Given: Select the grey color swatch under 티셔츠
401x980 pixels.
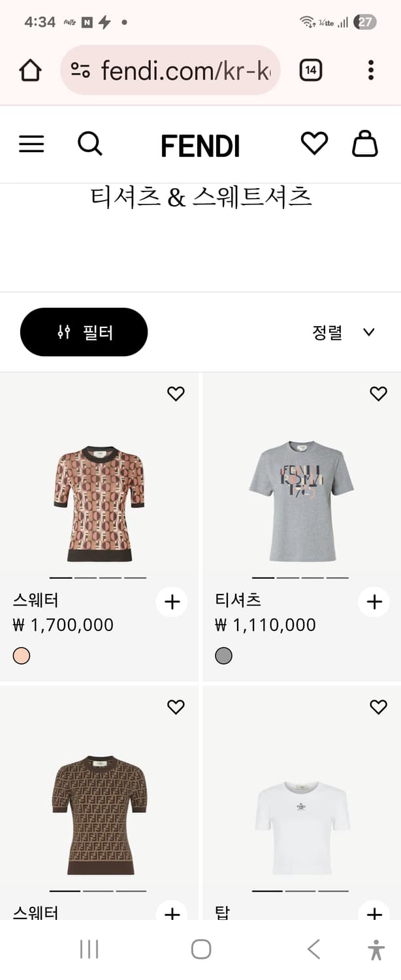Looking at the screenshot, I should point(223,655).
